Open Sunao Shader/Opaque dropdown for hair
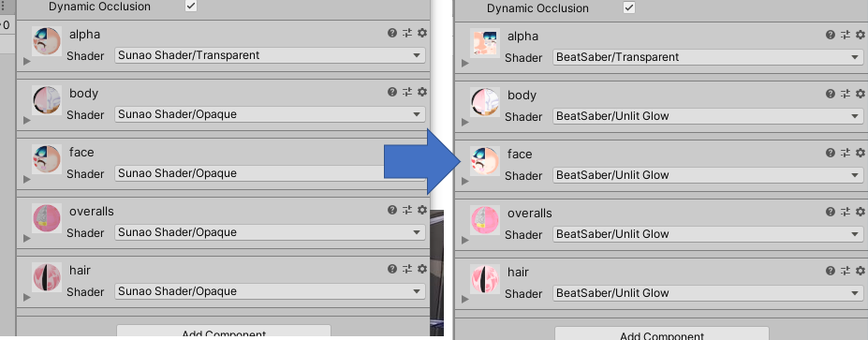Screen dimensions: 868x340 (x=271, y=291)
